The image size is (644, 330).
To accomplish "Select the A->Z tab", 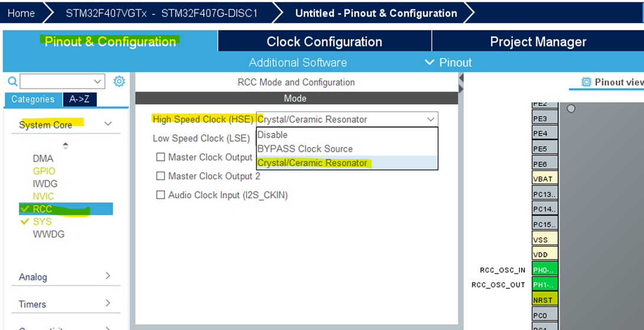I will point(80,99).
